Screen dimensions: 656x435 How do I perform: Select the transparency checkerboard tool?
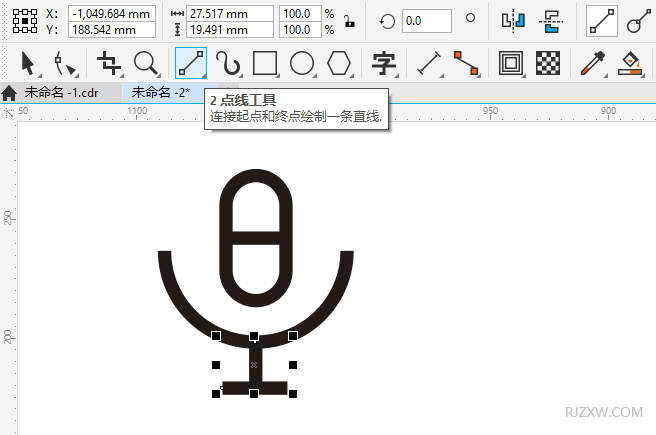click(x=546, y=64)
